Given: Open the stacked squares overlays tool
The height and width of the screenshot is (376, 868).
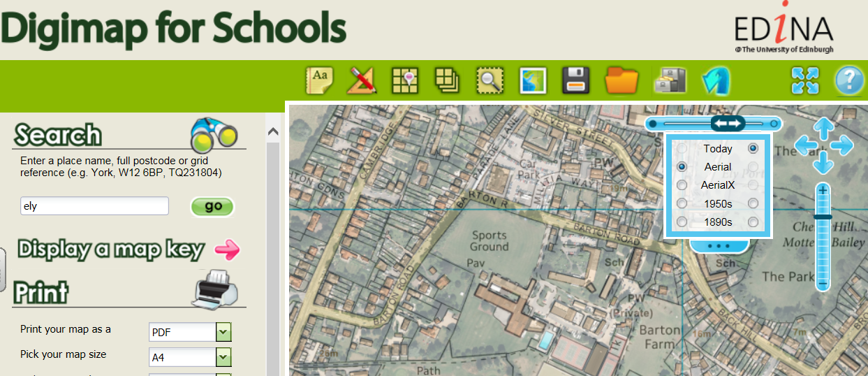Looking at the screenshot, I should (446, 80).
